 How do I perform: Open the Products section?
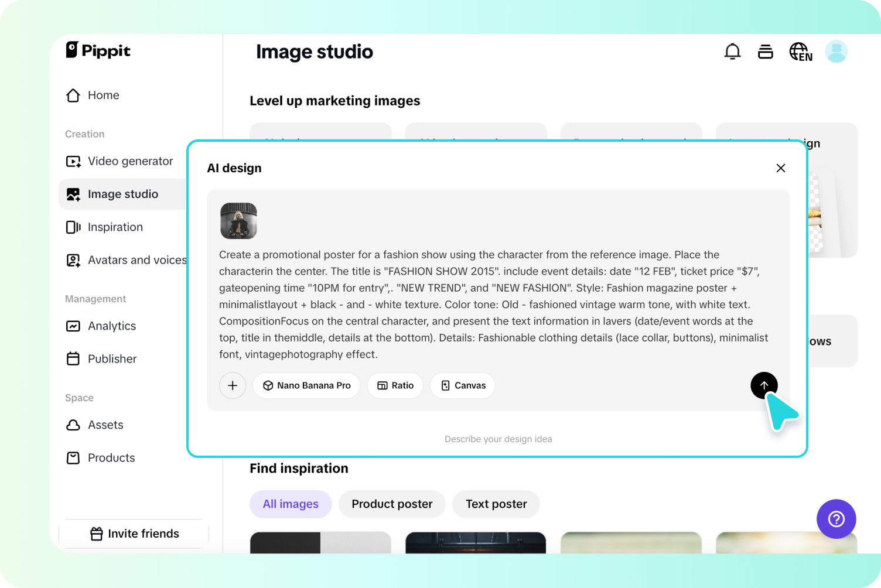pos(111,457)
